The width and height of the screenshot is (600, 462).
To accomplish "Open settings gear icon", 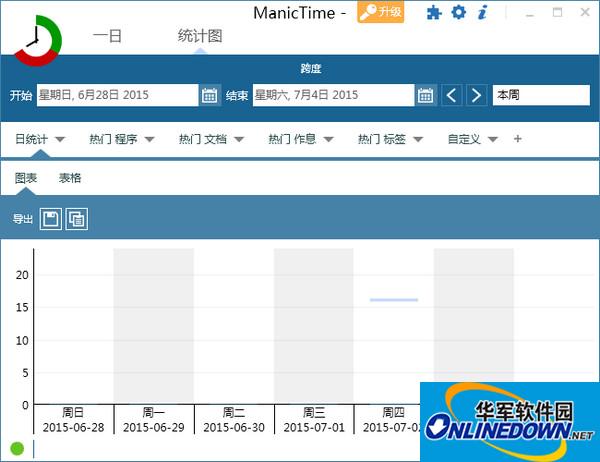I will [x=458, y=12].
